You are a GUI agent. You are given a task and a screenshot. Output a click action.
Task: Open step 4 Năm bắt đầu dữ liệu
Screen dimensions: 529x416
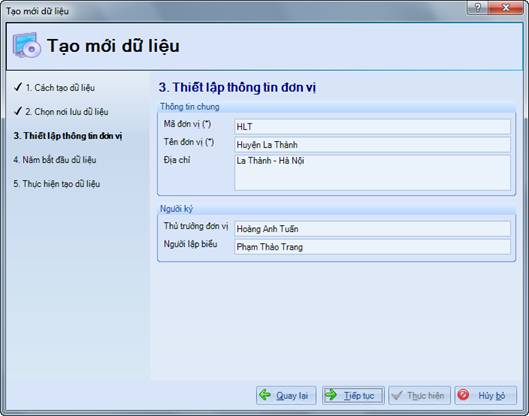(55, 160)
